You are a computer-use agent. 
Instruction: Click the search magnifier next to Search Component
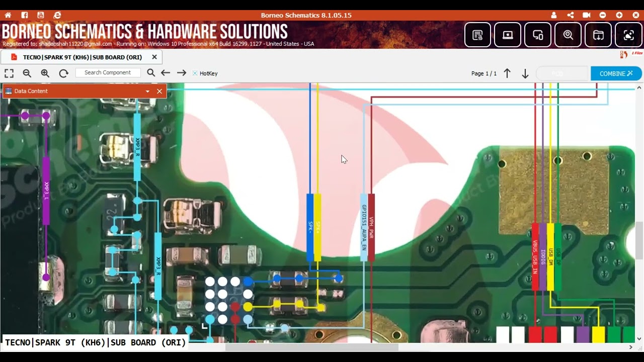tap(150, 73)
